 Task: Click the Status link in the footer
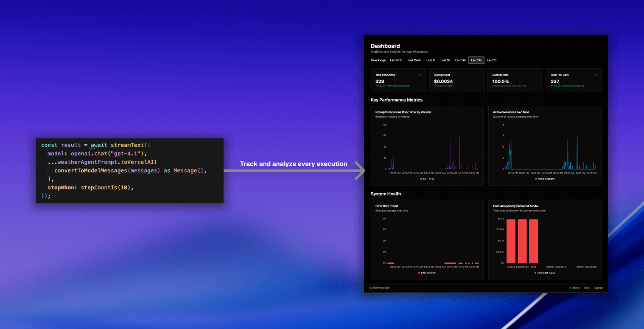(x=576, y=288)
